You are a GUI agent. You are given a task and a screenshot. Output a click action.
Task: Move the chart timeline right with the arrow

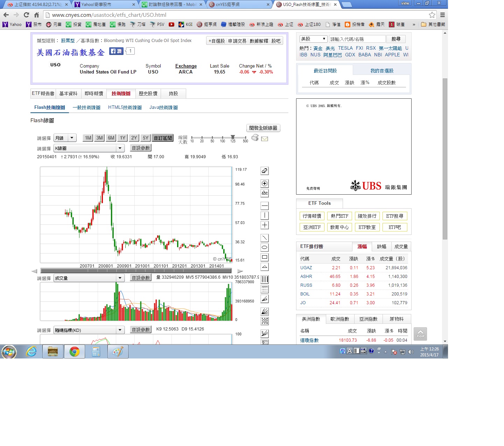[x=240, y=271]
